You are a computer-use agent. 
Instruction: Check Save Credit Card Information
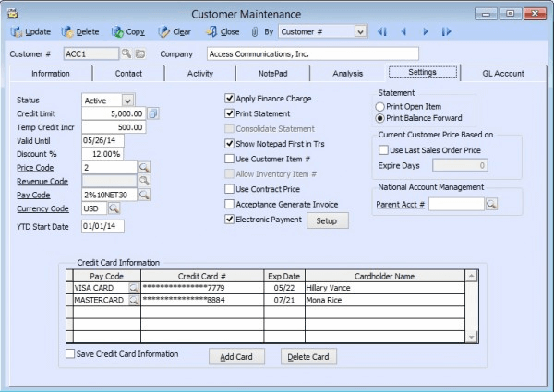(70, 353)
